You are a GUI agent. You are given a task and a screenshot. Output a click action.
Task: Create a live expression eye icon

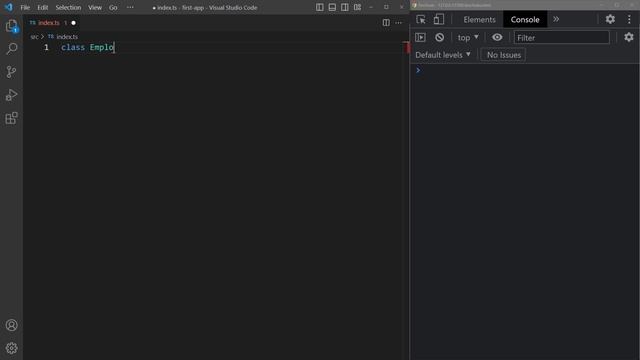point(497,38)
